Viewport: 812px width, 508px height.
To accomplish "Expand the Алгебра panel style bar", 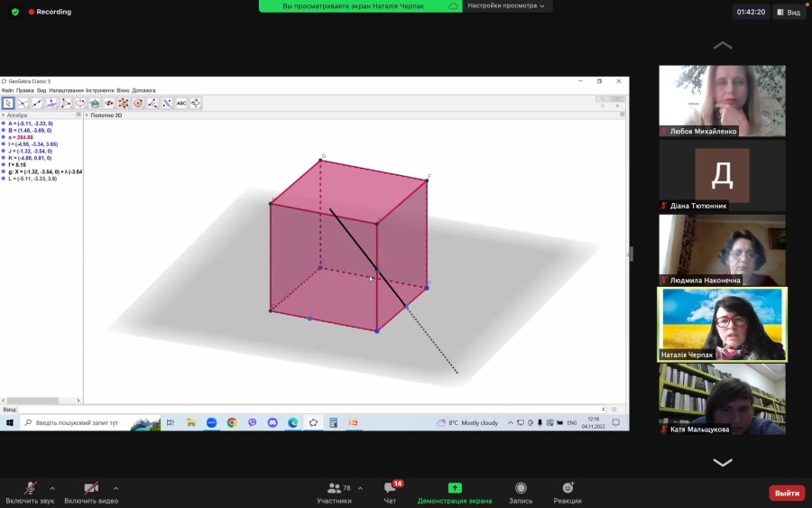I will pyautogui.click(x=3, y=115).
